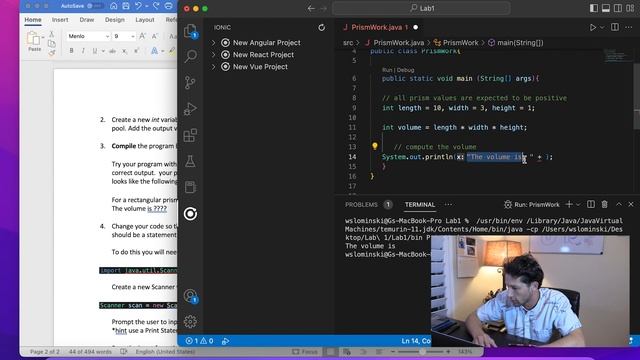Refresh the Ionic side panel
The image size is (640, 360).
[322, 27]
